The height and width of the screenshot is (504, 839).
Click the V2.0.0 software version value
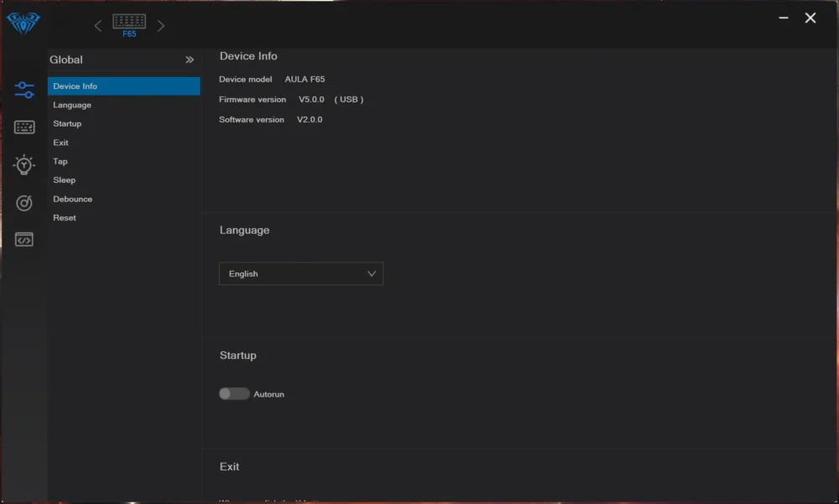coord(310,120)
